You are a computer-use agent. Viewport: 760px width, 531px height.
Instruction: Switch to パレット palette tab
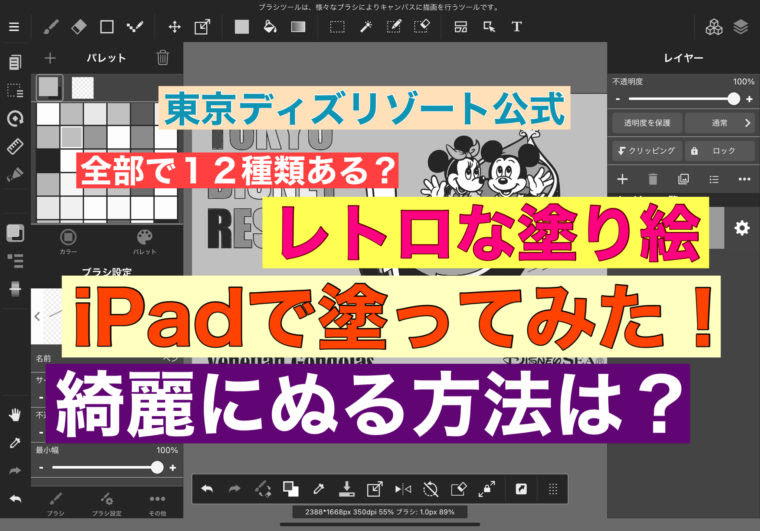pyautogui.click(x=144, y=241)
